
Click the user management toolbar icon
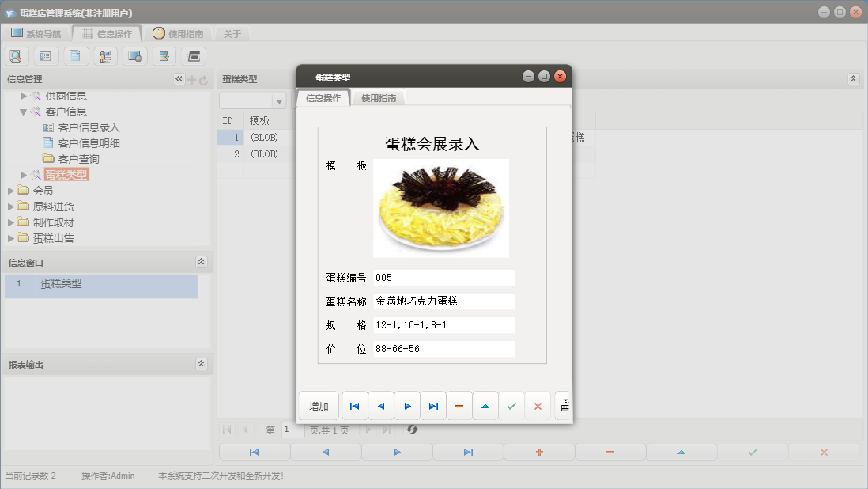tap(104, 55)
